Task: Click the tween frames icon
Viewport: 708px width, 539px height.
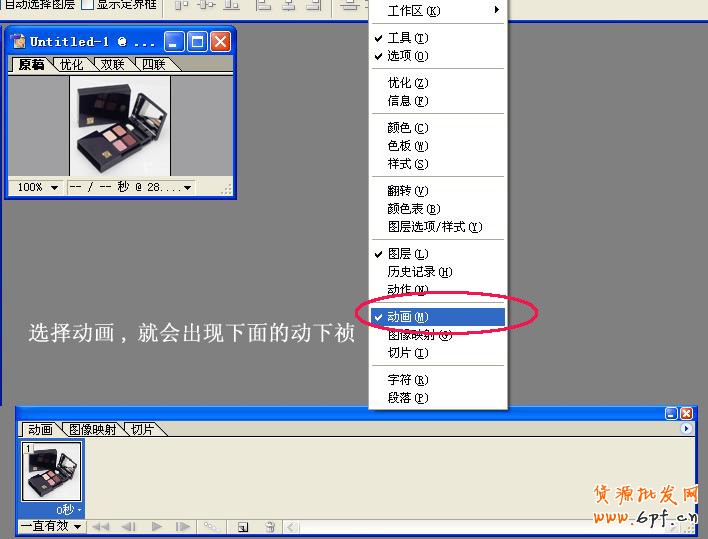Action: pos(212,526)
